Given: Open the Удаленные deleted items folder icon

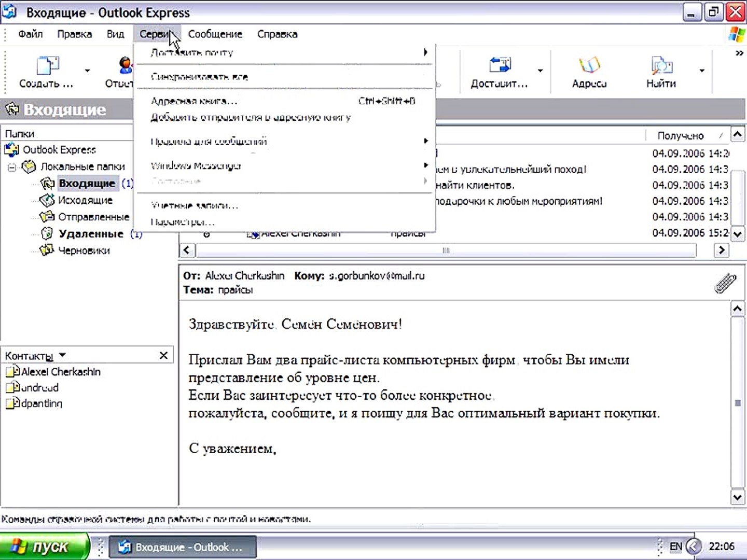Looking at the screenshot, I should pos(47,233).
